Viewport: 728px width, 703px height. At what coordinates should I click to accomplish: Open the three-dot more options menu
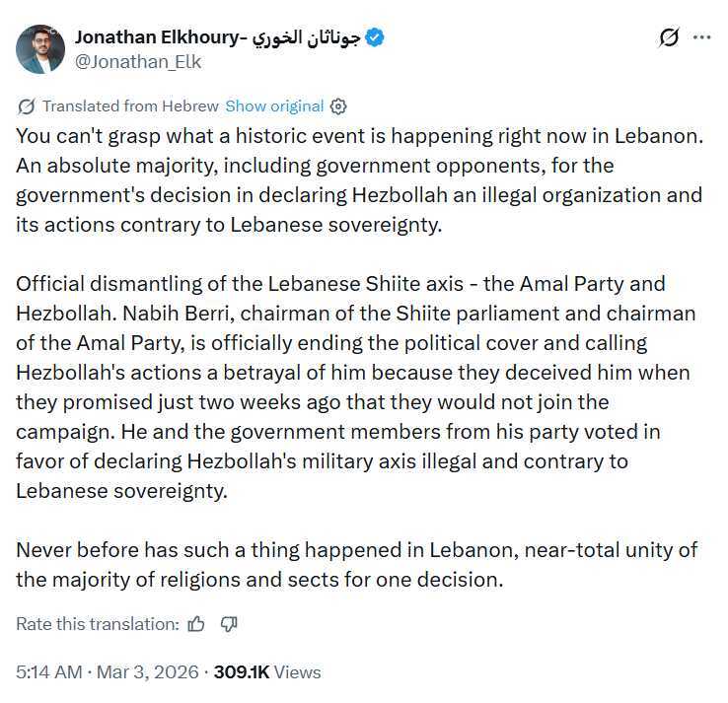(701, 37)
